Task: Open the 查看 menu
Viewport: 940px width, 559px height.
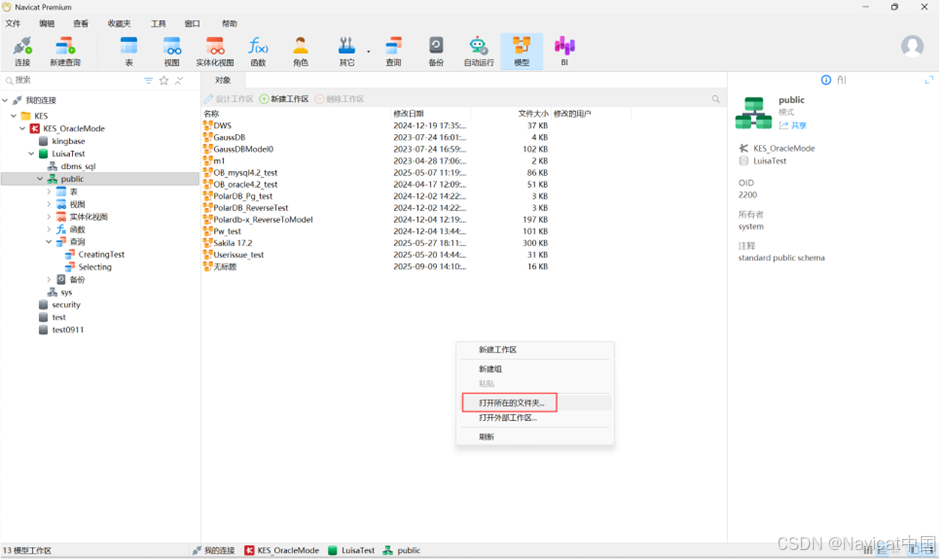Action: (x=80, y=23)
